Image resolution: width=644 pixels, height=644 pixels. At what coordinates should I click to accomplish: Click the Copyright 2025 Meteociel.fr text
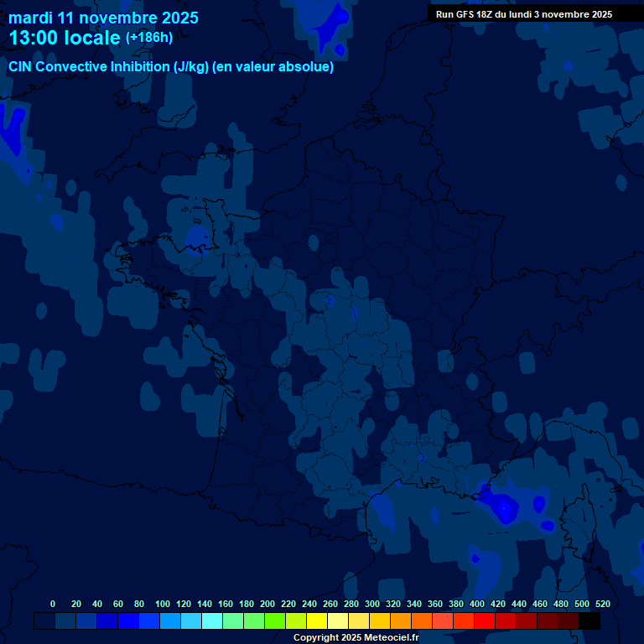click(356, 638)
